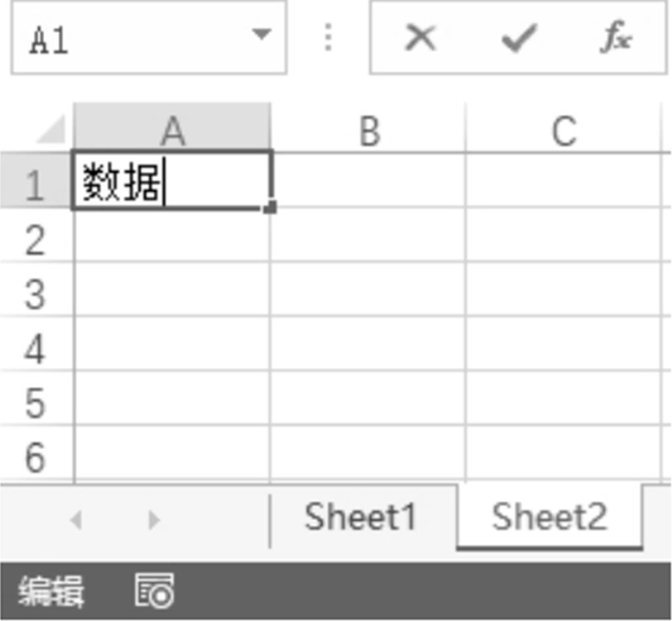Cancel the cell entry with X icon
The image size is (672, 621).
coord(420,37)
